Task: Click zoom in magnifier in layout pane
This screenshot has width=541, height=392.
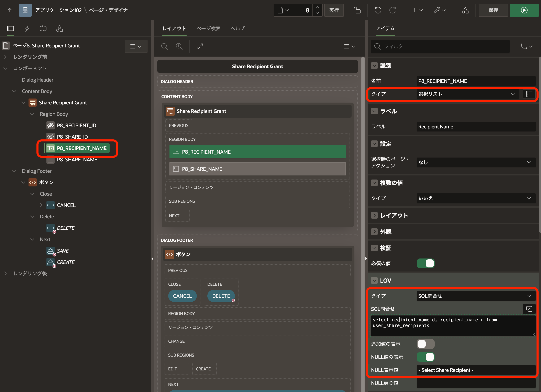Action: [179, 46]
